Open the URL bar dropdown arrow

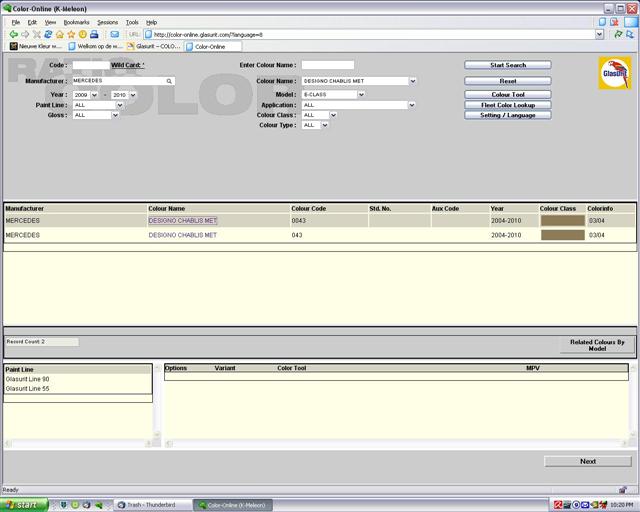[599, 34]
